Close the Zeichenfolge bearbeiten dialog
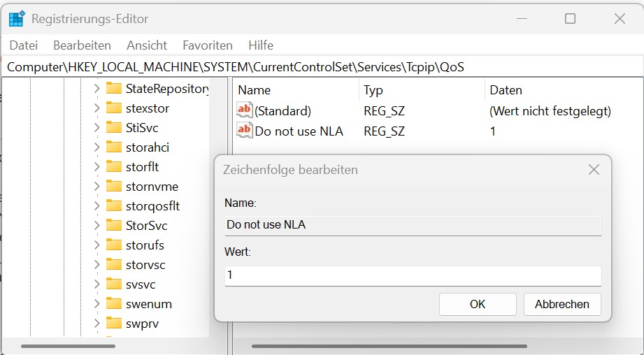Viewport: 644px width, 355px height. 594,170
